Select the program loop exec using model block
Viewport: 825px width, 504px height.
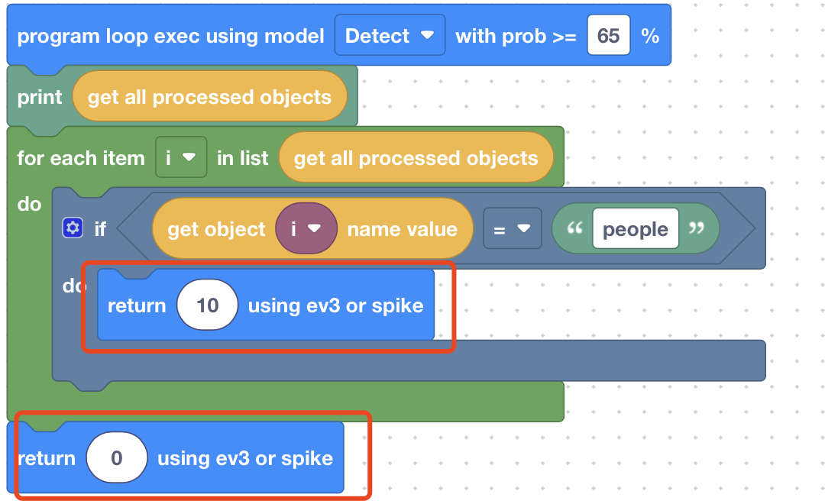tap(170, 37)
